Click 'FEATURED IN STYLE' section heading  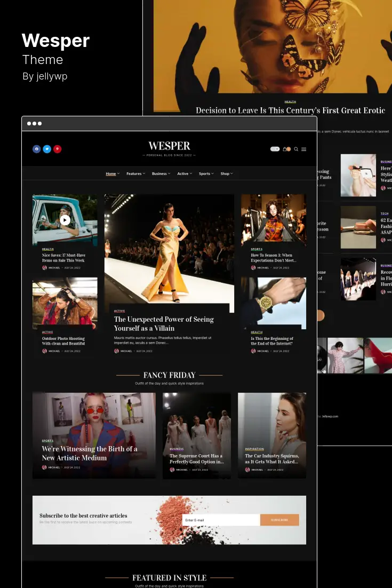170,578
